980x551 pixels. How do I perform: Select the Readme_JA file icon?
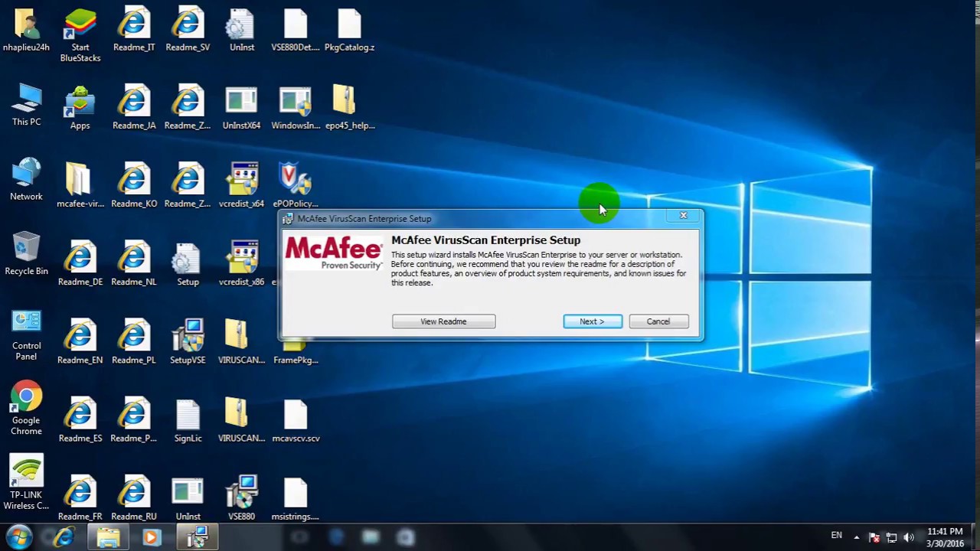(134, 103)
